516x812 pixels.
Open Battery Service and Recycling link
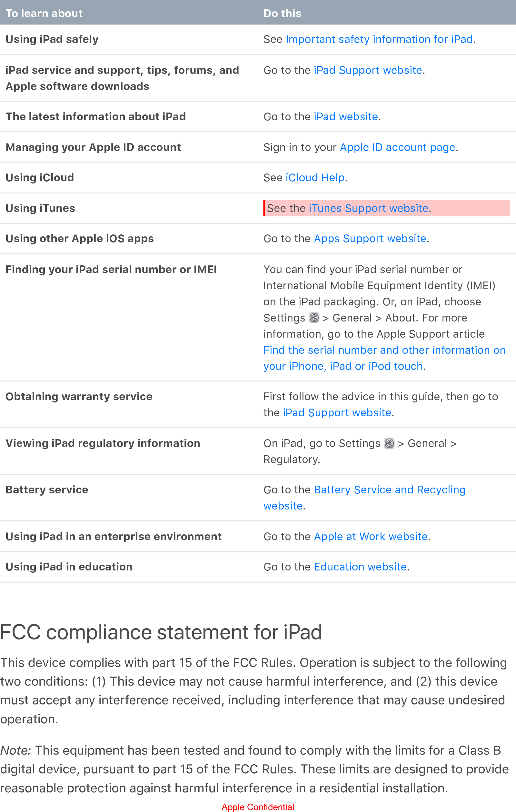(389, 490)
